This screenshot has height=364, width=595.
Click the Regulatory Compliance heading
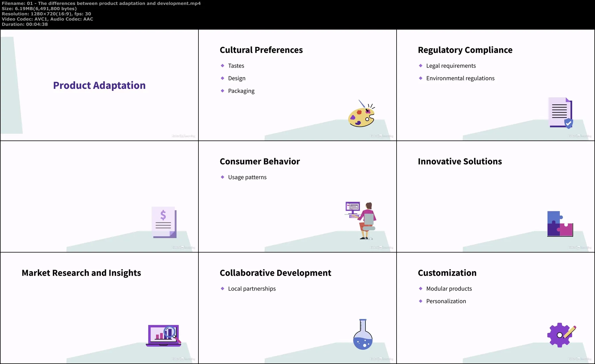pos(465,50)
